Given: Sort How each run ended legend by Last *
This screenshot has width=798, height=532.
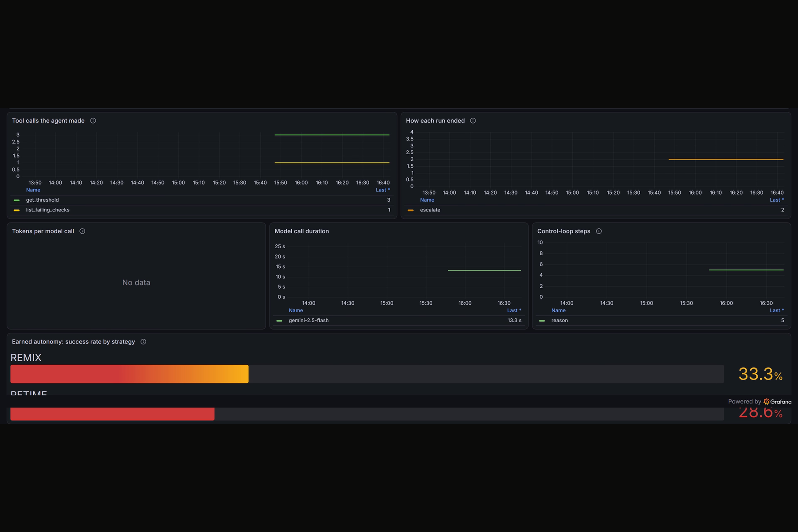Looking at the screenshot, I should [x=777, y=200].
